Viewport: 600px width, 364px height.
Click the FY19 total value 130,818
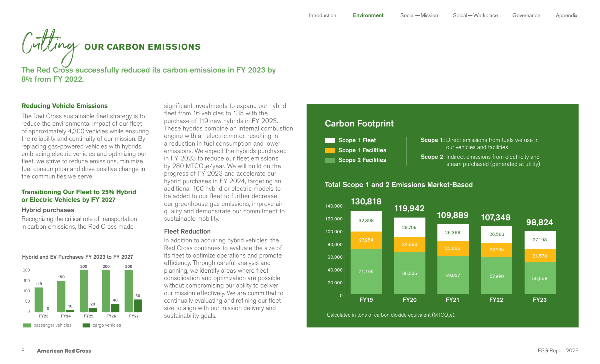[366, 202]
